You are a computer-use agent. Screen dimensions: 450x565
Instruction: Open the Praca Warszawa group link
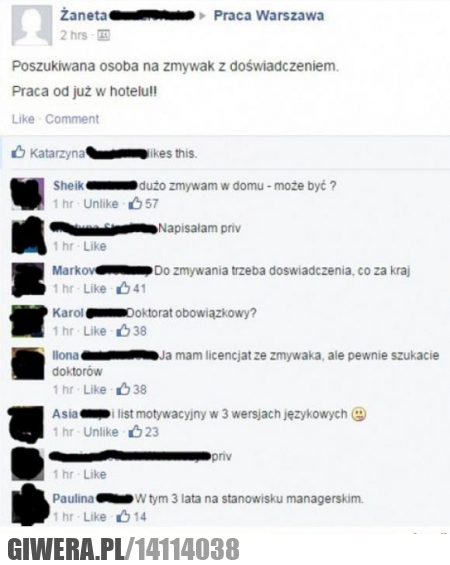coord(269,15)
